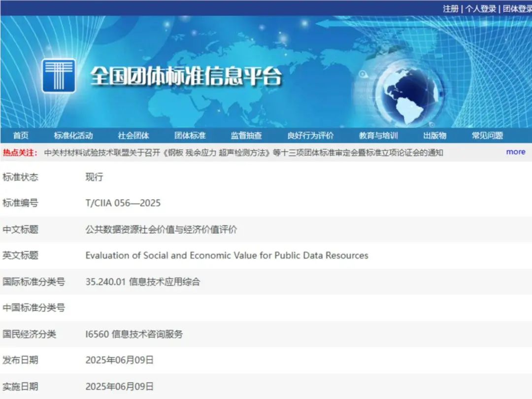Image resolution: width=532 pixels, height=399 pixels.
Task: Open the 良好行为评价 menu item
Action: [x=310, y=135]
